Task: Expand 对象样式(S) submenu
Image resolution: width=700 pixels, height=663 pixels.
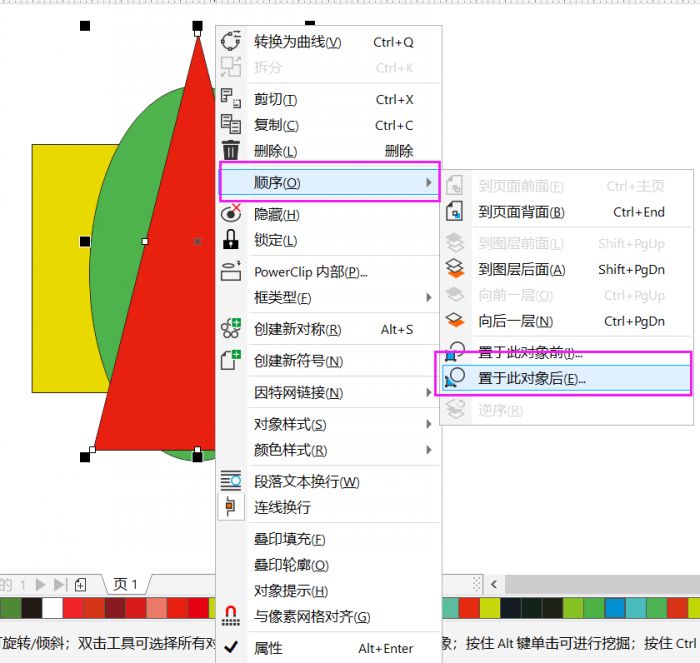Action: coord(329,424)
